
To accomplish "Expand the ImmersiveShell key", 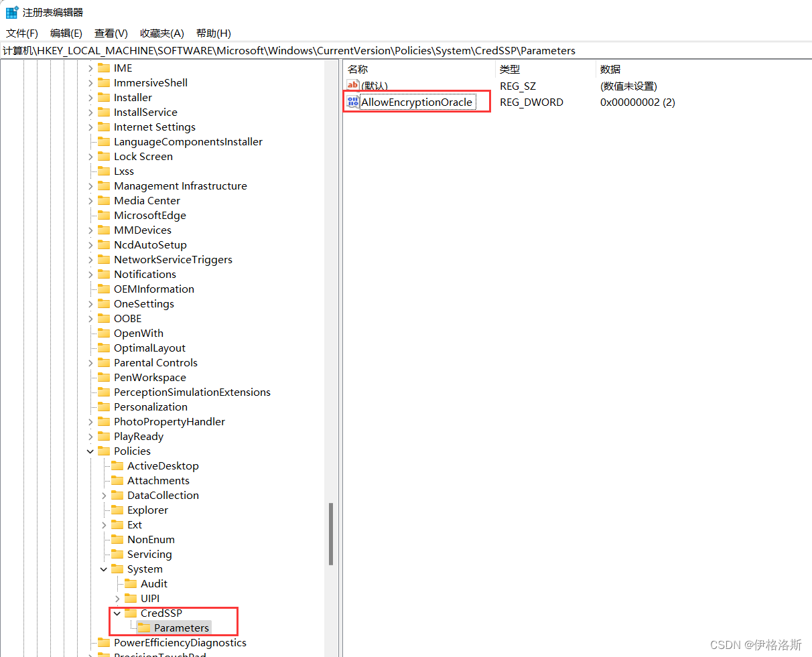I will 90,83.
